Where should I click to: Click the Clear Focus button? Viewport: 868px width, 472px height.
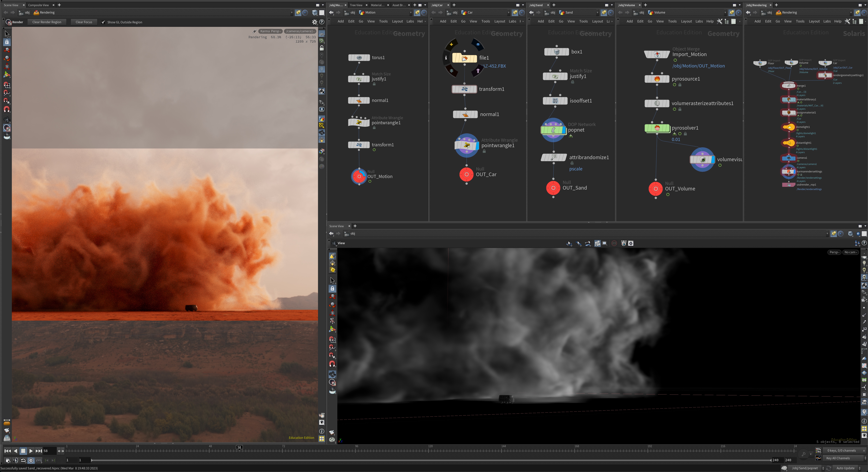point(84,22)
